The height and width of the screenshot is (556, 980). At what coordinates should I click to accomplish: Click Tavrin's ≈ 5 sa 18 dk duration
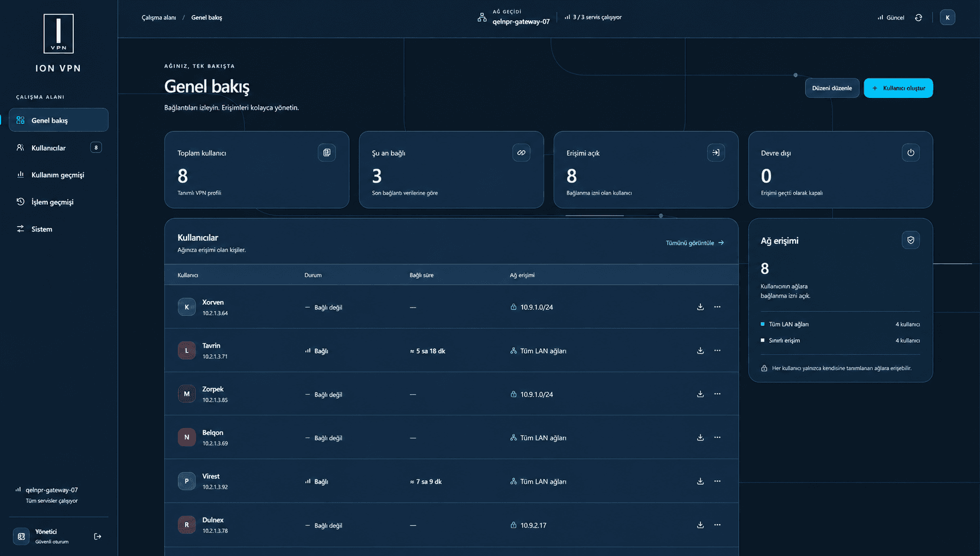point(428,351)
